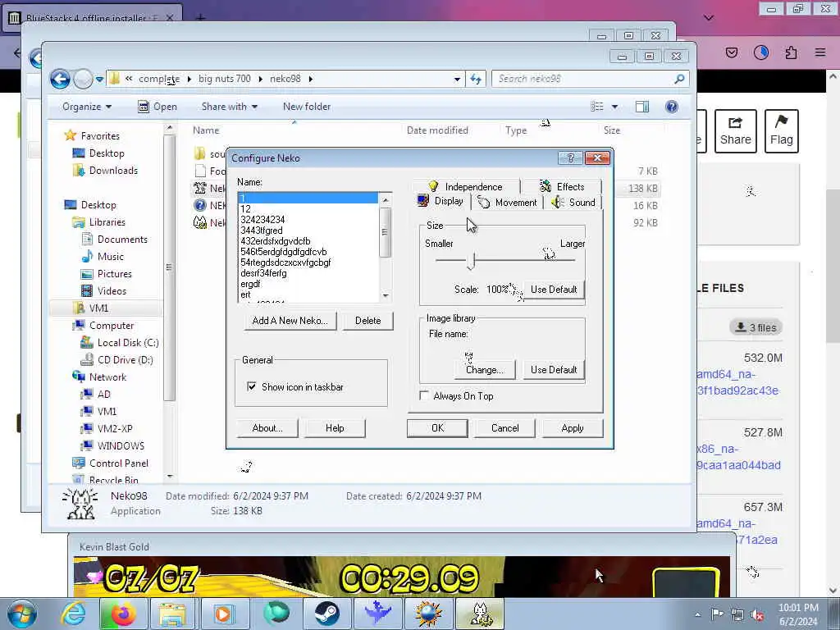The image size is (840, 630).
Task: Select neko name '324234234'
Action: (308, 220)
